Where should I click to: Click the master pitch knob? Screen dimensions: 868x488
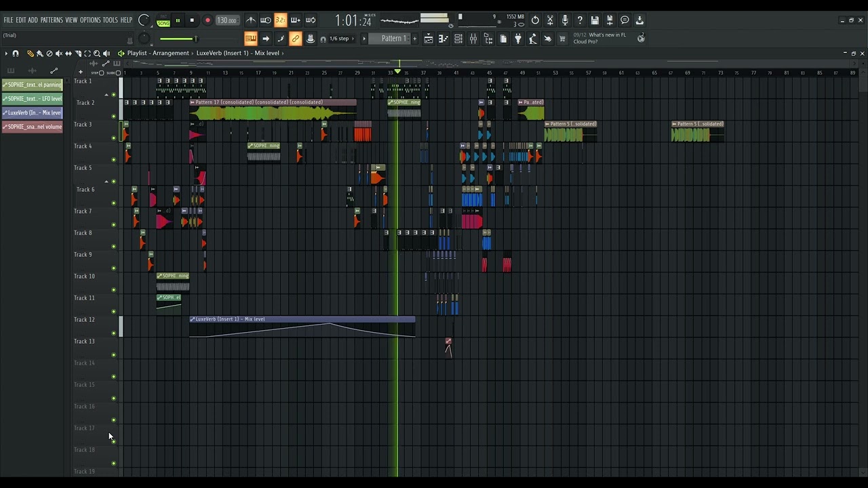[x=144, y=39]
